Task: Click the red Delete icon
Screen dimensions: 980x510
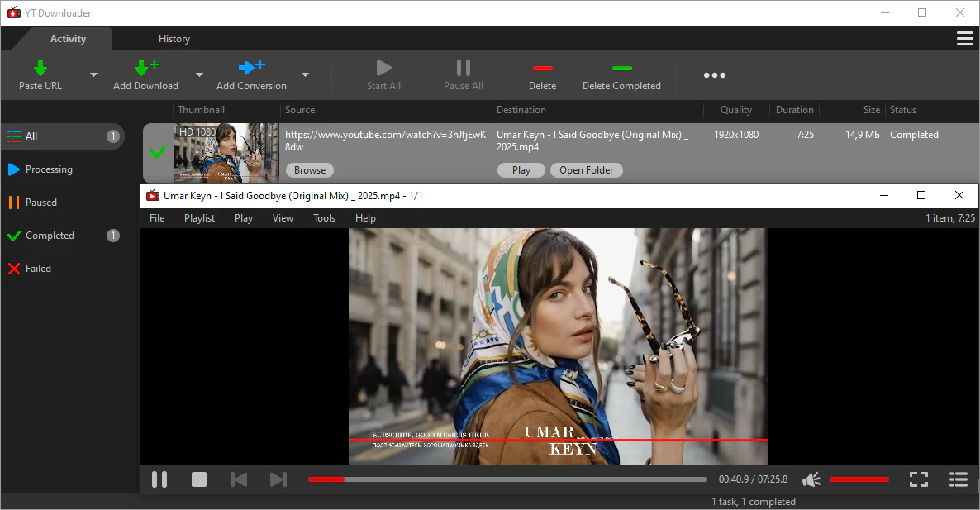Action: point(542,68)
